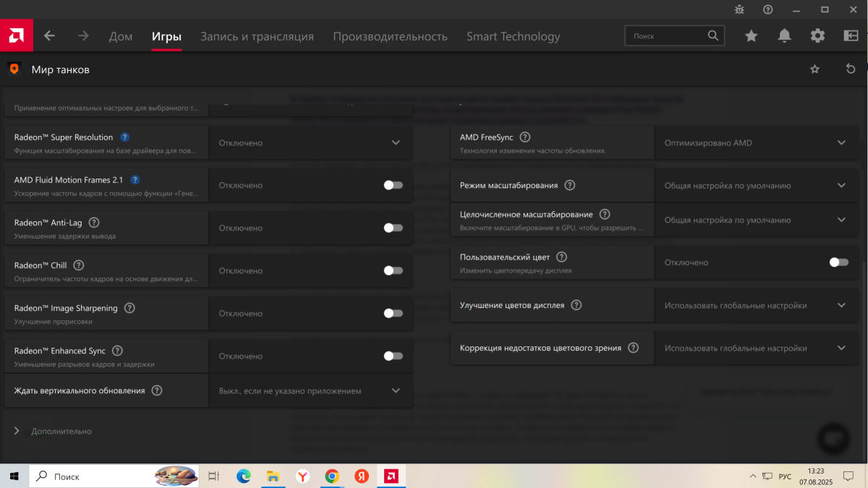This screenshot has width=868, height=488.
Task: Enable AMD Fluid Motion Frames 2.1 toggle
Action: point(393,185)
